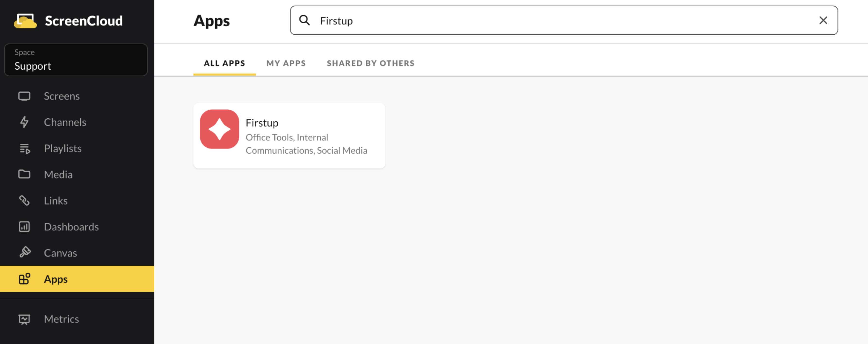Viewport: 868px width, 344px height.
Task: Click the Playlists list icon
Action: point(25,149)
